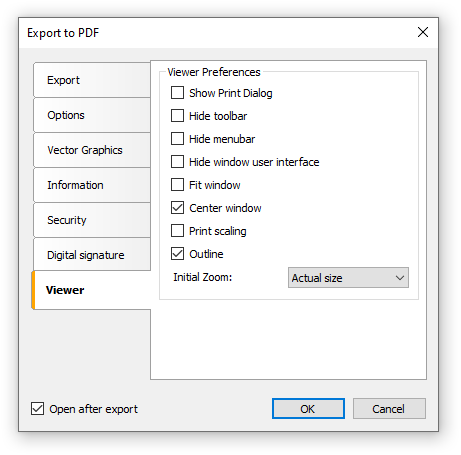Switch to Digital signature tab

[x=92, y=255]
